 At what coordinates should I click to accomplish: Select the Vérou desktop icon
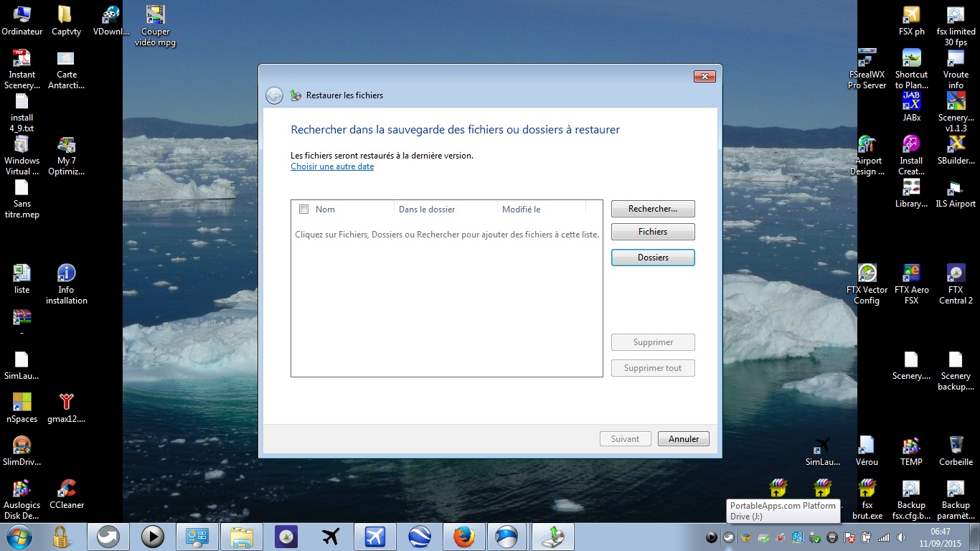click(867, 451)
